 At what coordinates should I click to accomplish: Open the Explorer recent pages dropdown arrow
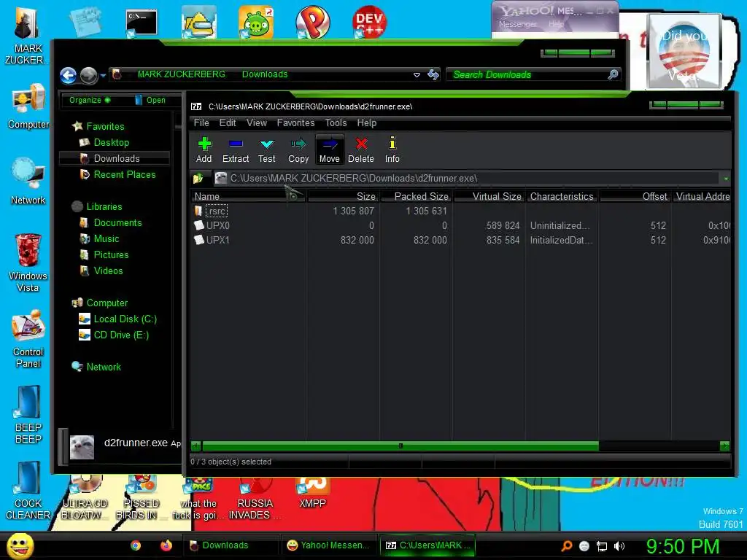pyautogui.click(x=103, y=75)
